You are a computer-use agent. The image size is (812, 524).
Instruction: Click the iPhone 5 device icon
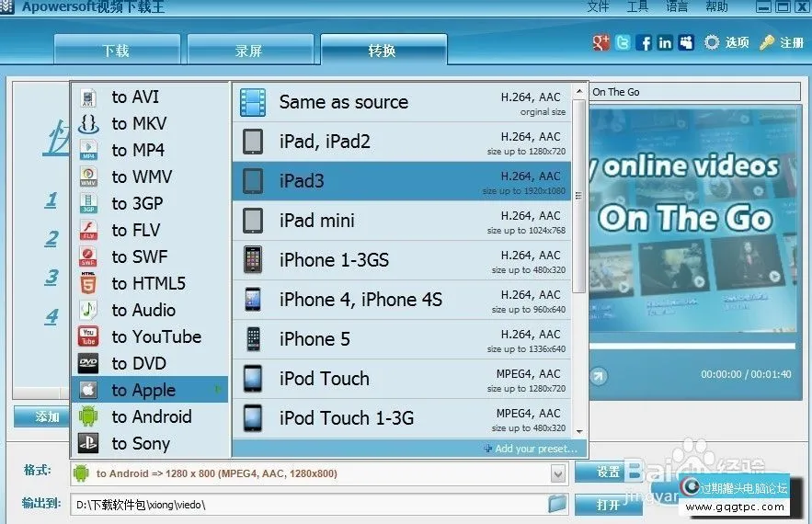253,339
